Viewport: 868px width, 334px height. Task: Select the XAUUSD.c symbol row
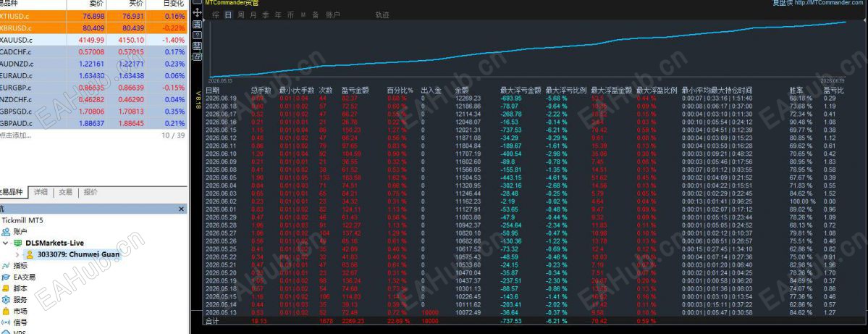coord(93,40)
